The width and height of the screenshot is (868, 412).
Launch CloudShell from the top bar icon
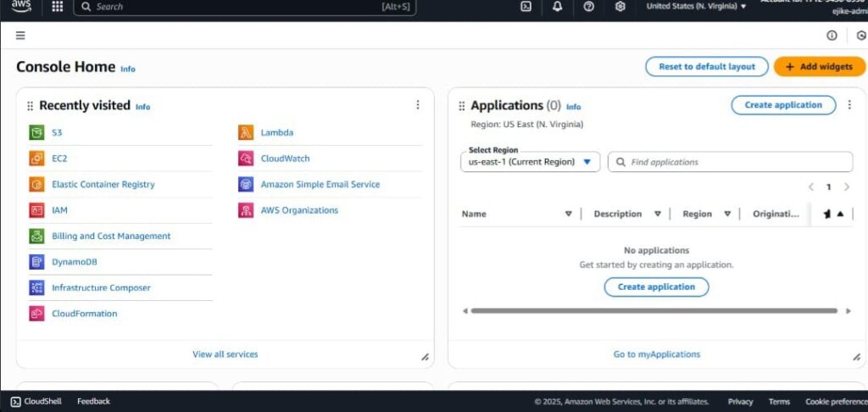click(526, 7)
